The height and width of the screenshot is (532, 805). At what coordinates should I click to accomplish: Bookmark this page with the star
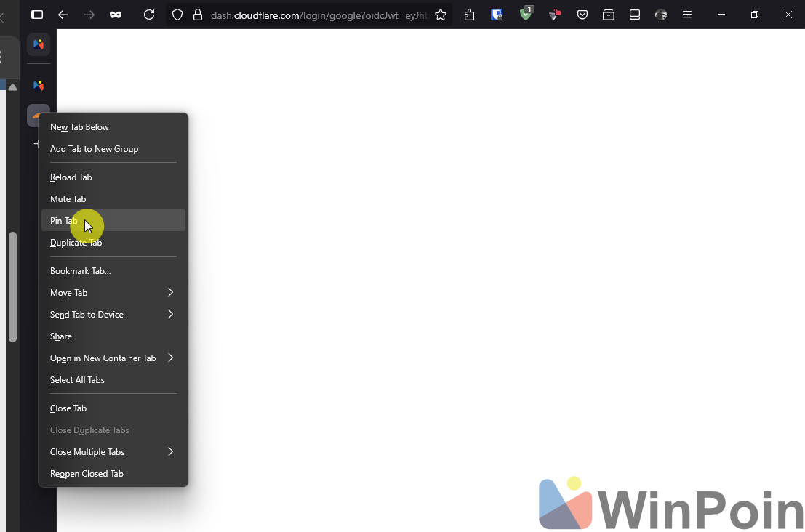pyautogui.click(x=441, y=15)
